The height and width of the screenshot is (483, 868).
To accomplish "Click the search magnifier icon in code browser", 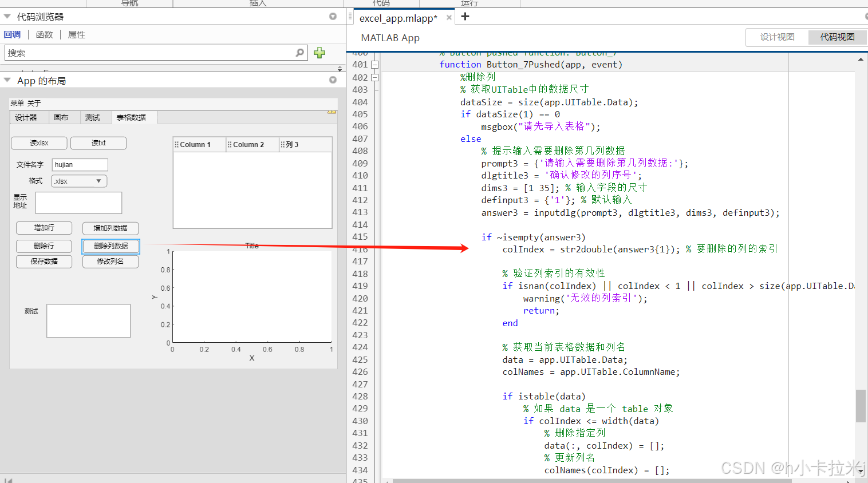I will 299,53.
